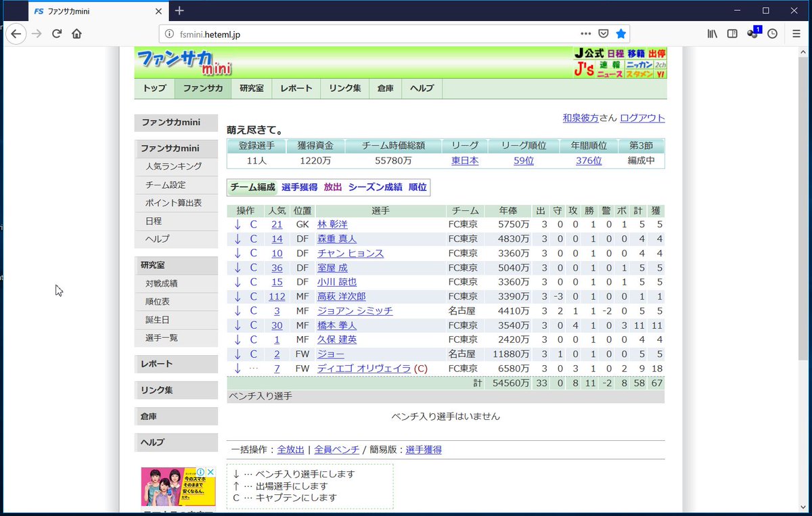Click the 全放出 bulk action link
This screenshot has width=812, height=516.
(291, 450)
